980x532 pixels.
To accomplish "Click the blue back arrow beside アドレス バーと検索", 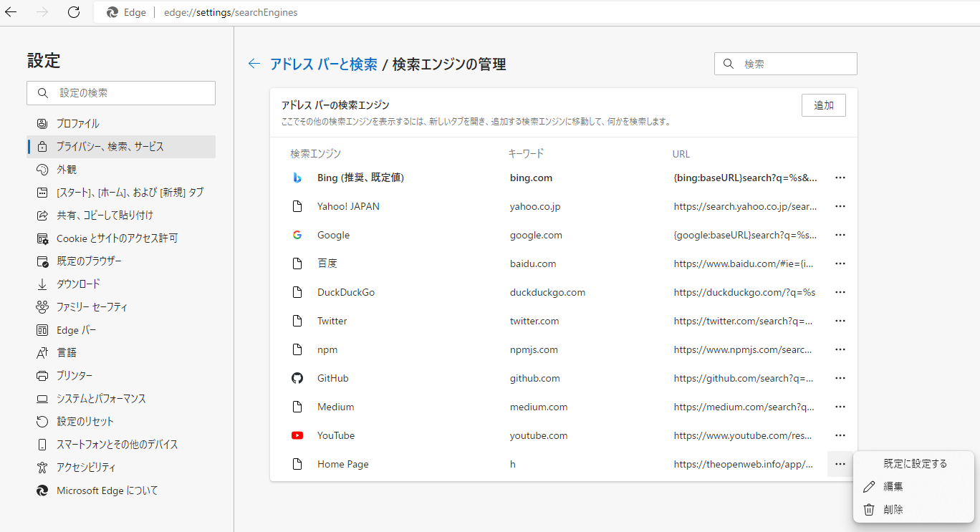I will pos(254,64).
